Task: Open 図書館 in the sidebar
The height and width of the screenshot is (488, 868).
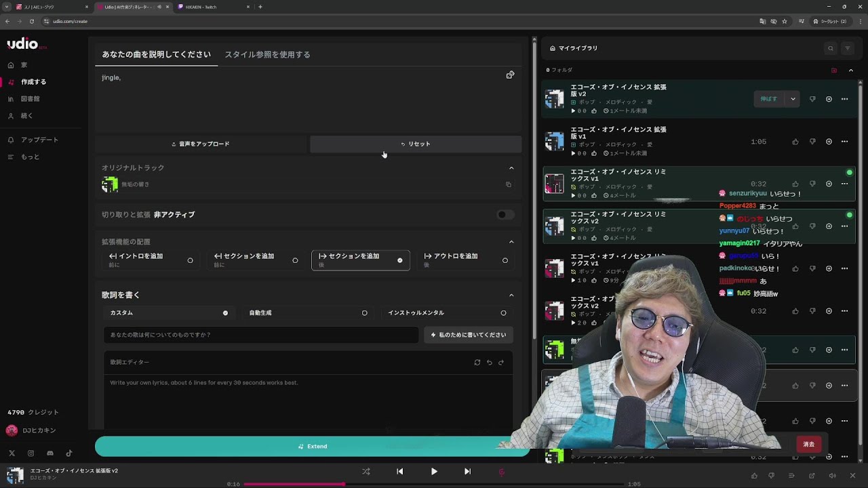Action: (x=31, y=99)
